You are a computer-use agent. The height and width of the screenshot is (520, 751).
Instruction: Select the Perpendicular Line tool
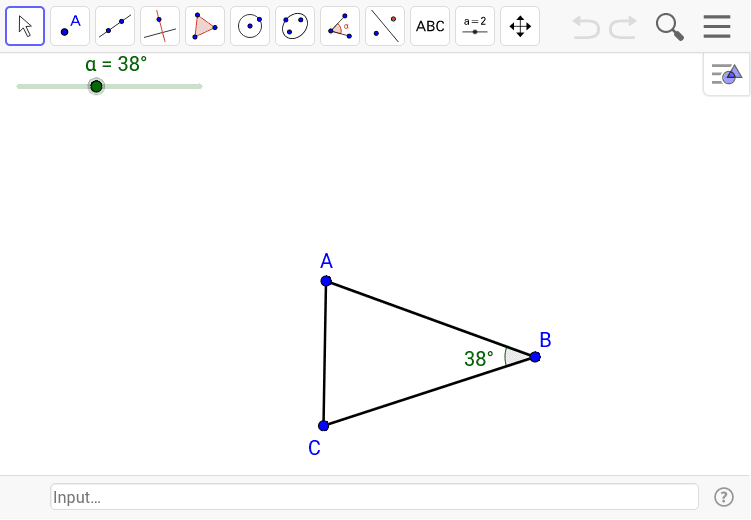click(x=160, y=26)
